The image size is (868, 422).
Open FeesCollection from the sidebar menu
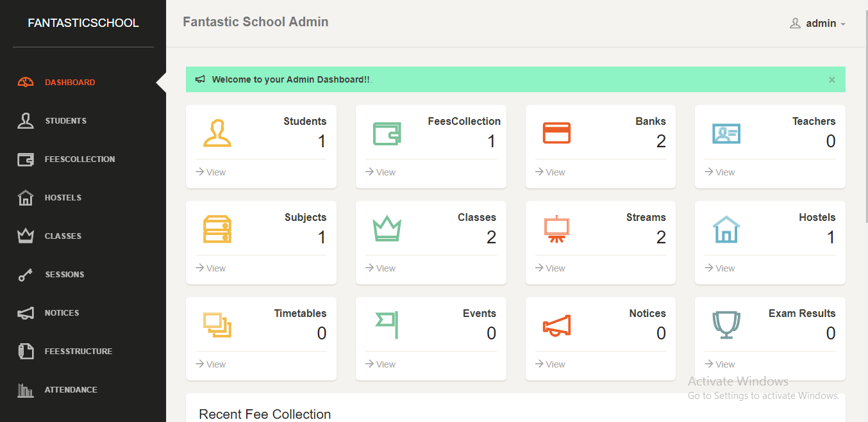coord(79,159)
